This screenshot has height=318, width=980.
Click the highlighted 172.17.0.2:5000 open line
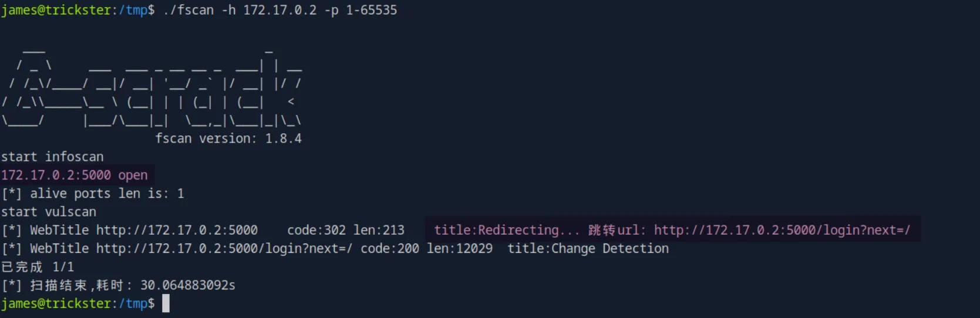[75, 175]
